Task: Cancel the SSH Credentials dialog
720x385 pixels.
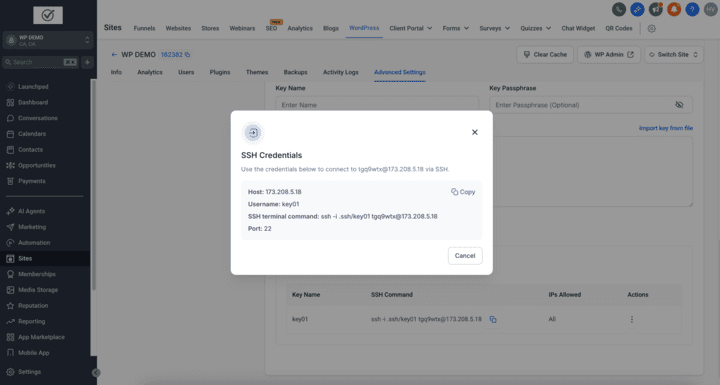Action: [x=465, y=255]
